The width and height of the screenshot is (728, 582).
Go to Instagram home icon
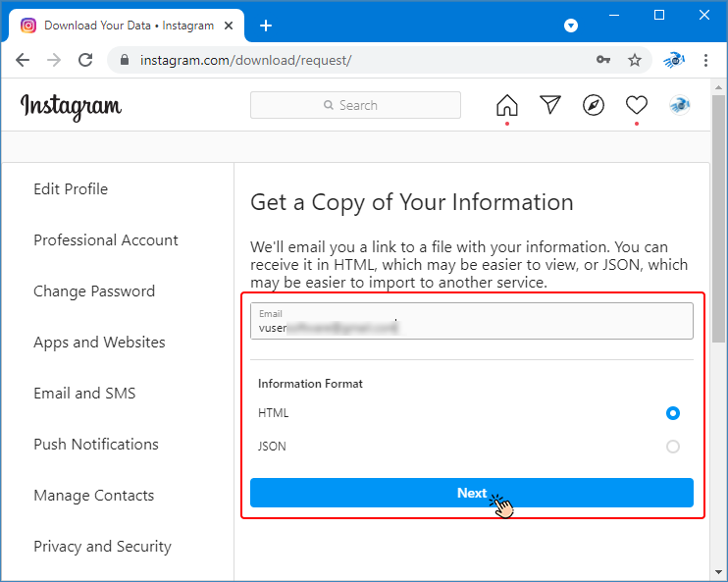pos(507,105)
